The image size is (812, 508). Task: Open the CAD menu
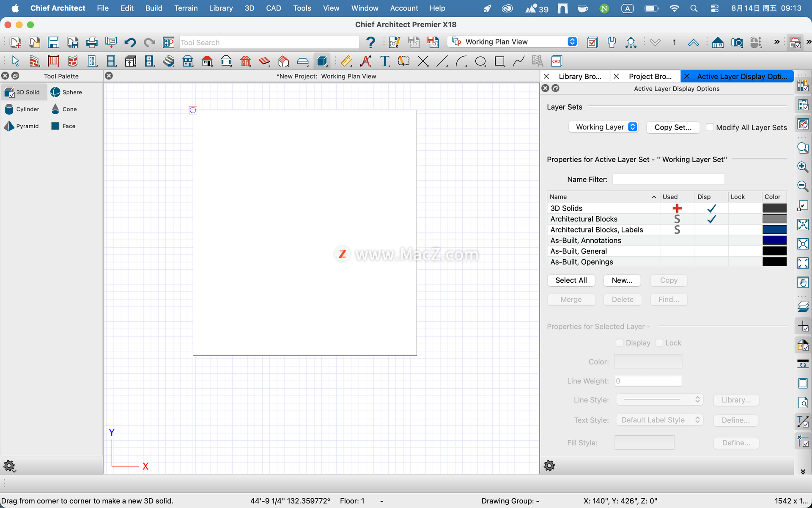tap(273, 8)
